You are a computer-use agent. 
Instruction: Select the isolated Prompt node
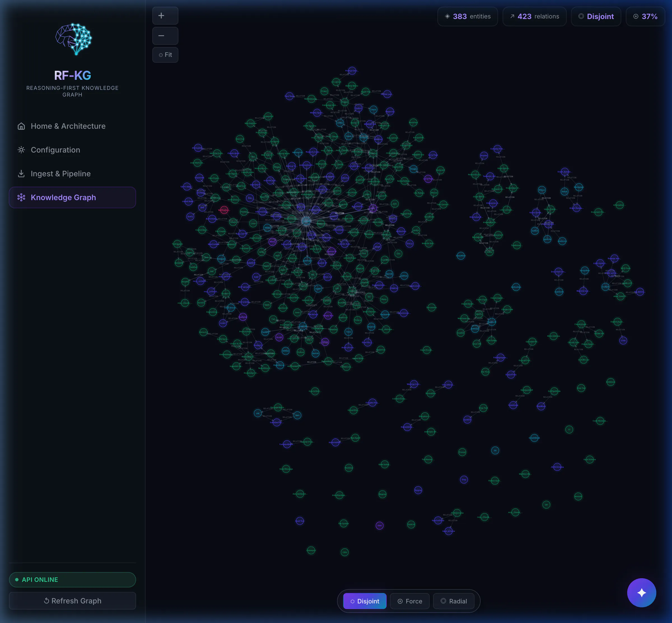[462, 452]
